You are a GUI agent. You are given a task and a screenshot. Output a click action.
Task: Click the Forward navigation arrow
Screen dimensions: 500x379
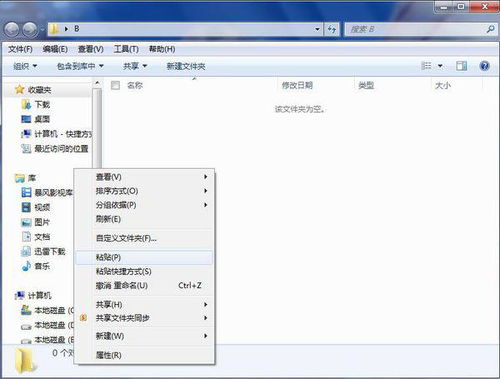[x=30, y=30]
